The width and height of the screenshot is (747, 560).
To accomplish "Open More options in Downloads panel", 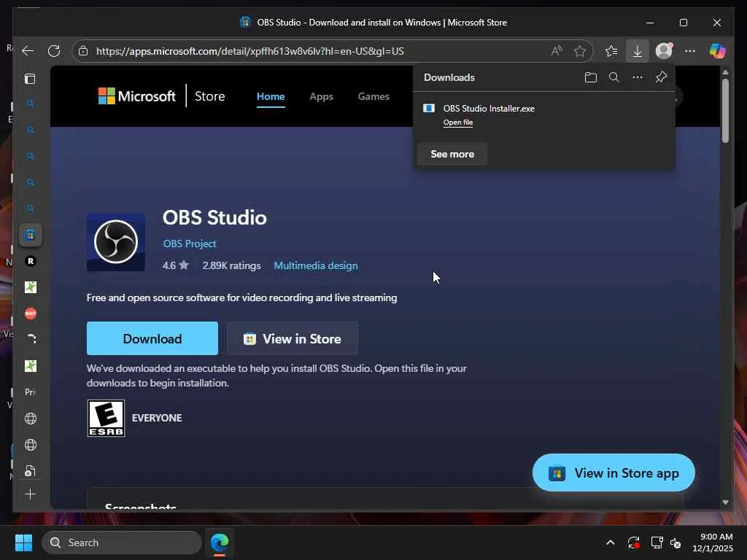I will (638, 77).
